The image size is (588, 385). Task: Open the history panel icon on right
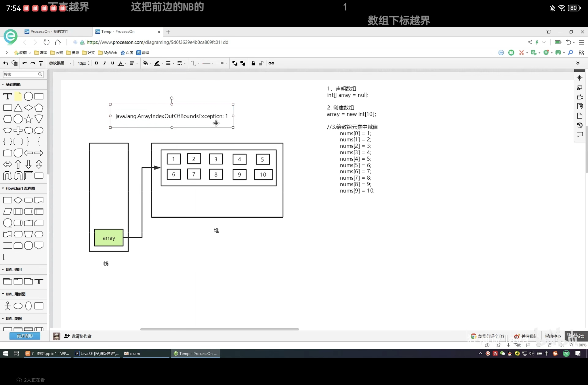coord(579,125)
